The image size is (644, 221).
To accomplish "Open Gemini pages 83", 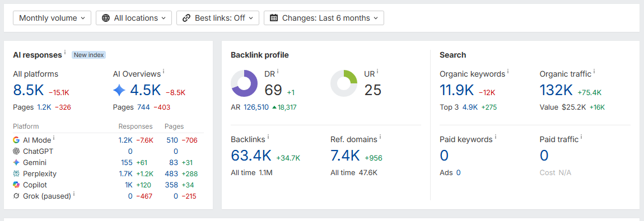I will pyautogui.click(x=174, y=163).
